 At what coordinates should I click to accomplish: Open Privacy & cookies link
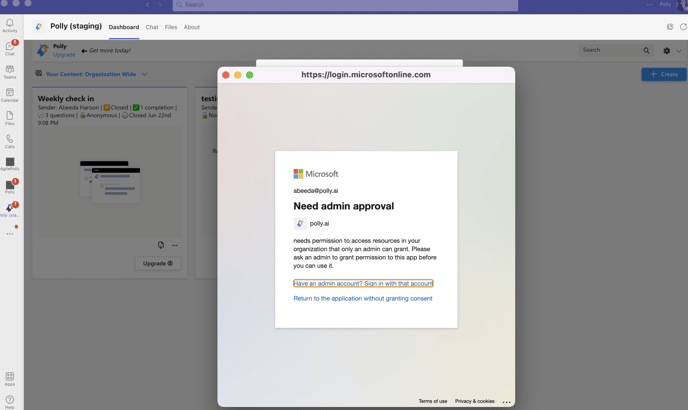(x=474, y=401)
